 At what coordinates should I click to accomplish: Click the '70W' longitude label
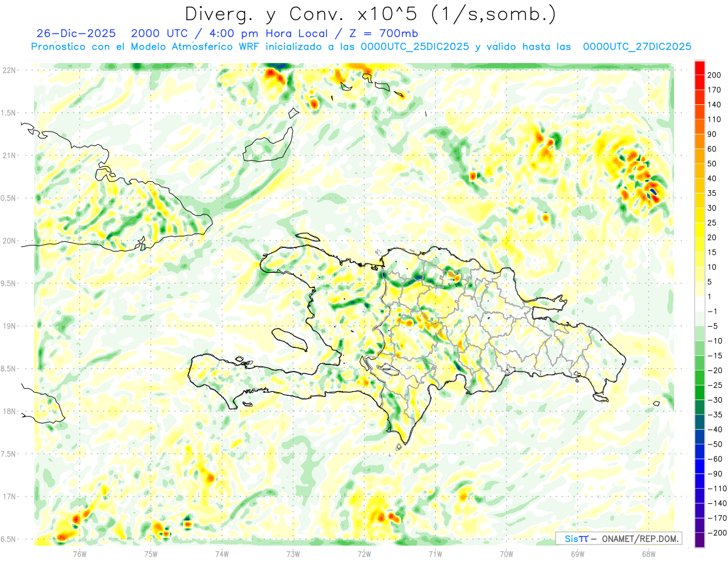pos(507,554)
